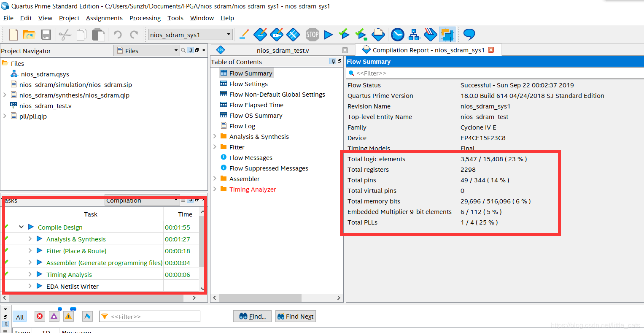Click the Open file folder icon

click(x=29, y=35)
